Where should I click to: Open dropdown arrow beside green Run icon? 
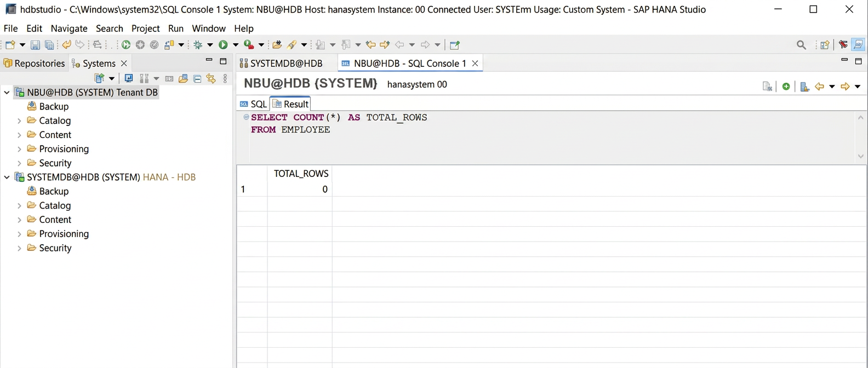pos(236,45)
